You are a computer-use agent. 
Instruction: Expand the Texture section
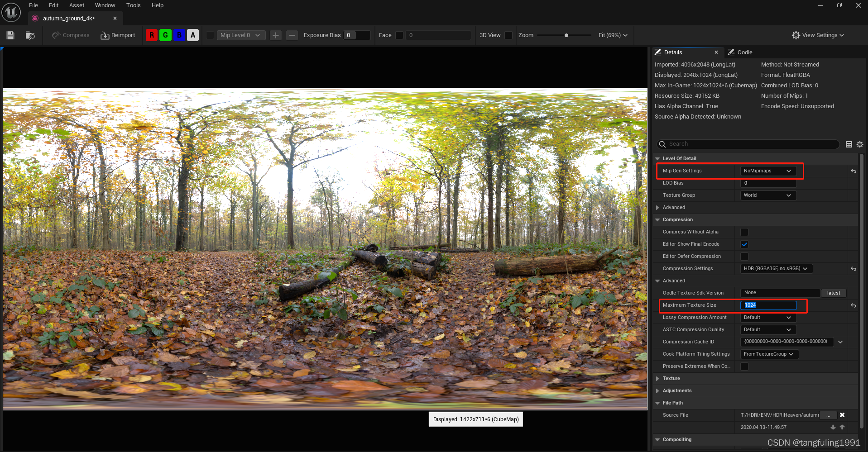(x=657, y=379)
